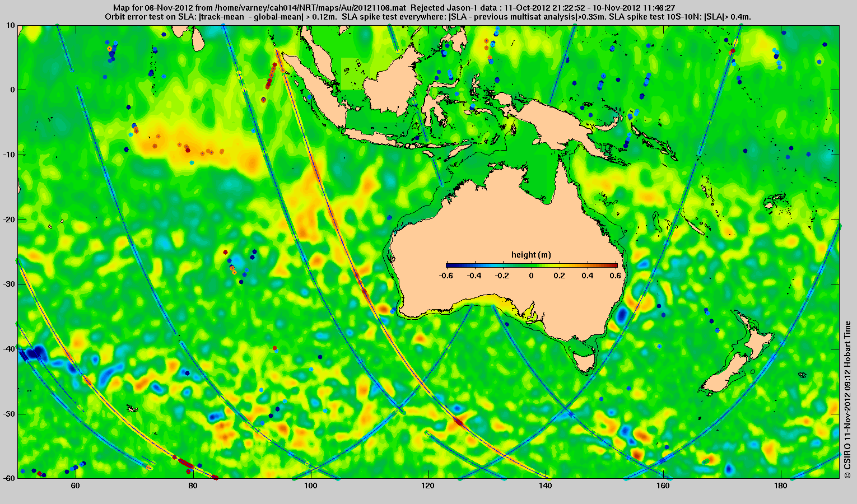Click the 'height (m)' colorbar label
The width and height of the screenshot is (857, 504).
[x=531, y=255]
